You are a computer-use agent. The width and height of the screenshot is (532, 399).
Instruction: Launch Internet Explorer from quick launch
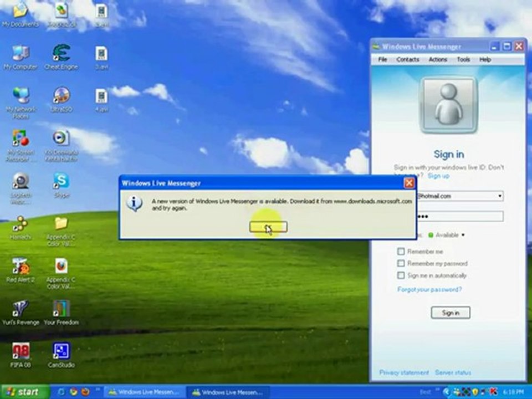62,392
